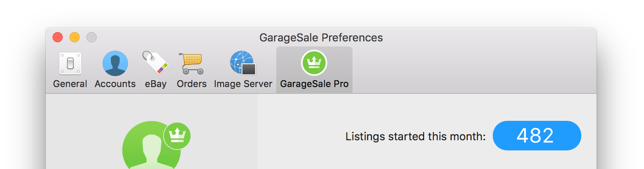Click the blue 482 listings counter

[x=537, y=136]
